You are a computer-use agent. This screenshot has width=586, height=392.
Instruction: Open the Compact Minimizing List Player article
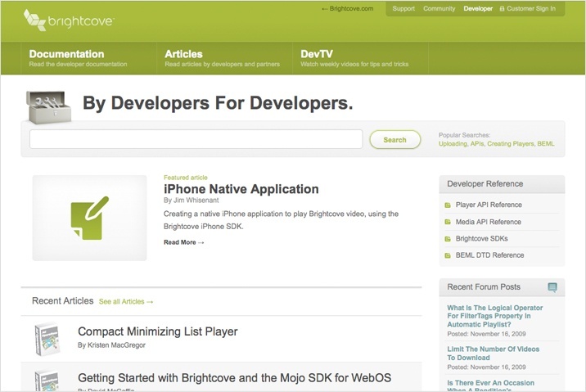[x=158, y=331]
